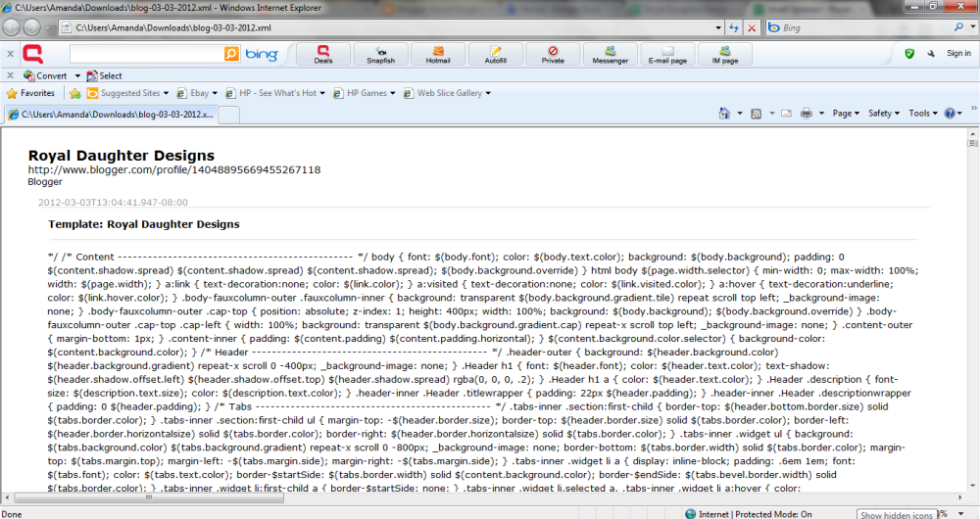Click into the Bing search box

(x=145, y=54)
